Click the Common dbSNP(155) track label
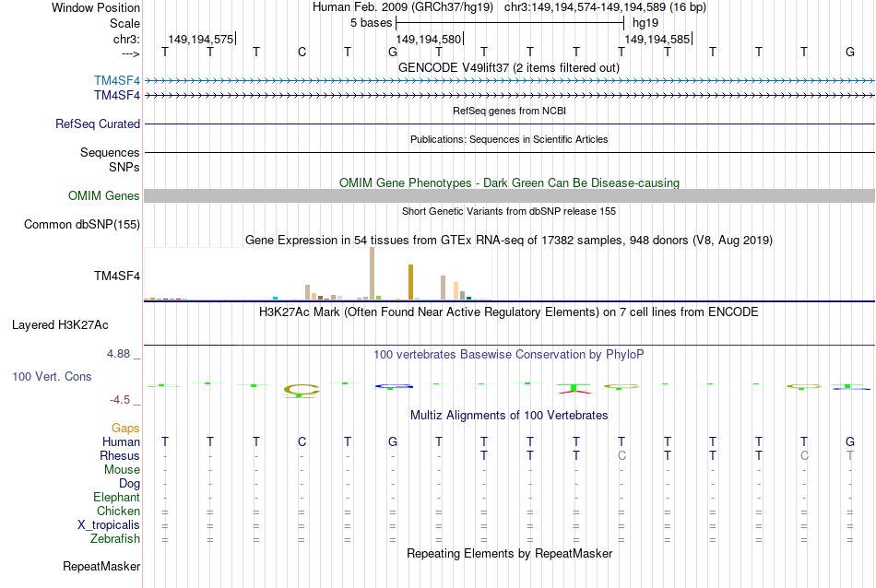The height and width of the screenshot is (588, 876). 81,225
